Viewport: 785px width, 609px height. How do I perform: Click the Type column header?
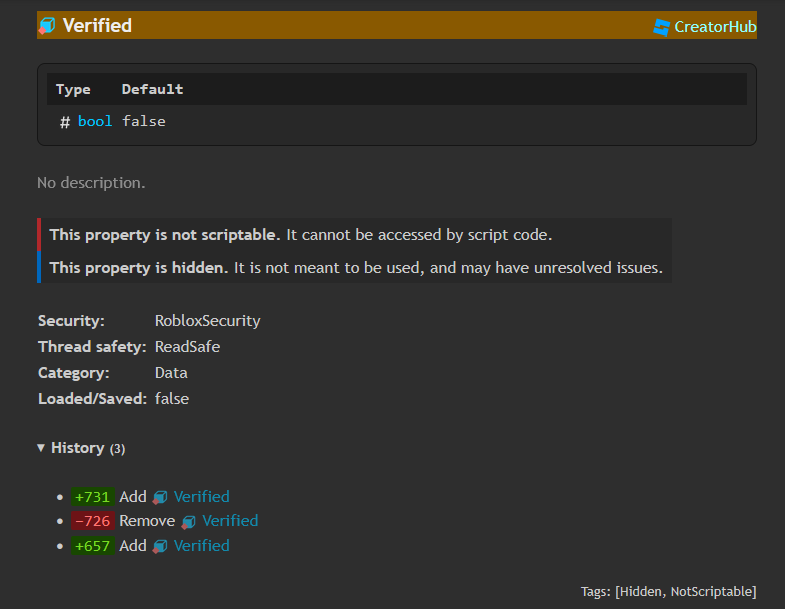pyautogui.click(x=73, y=90)
